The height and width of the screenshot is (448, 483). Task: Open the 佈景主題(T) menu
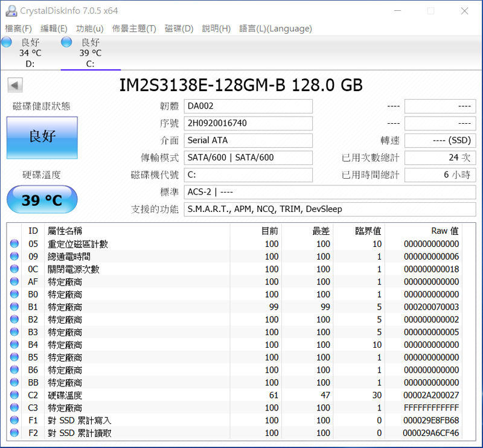tap(134, 28)
